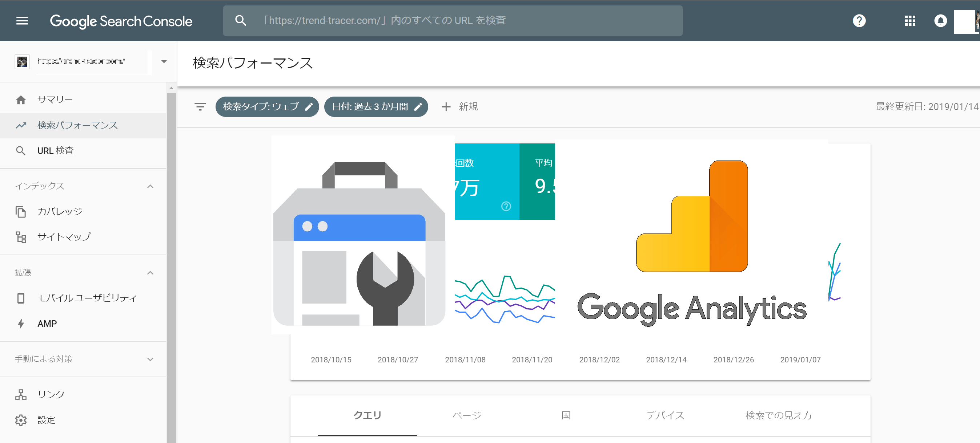Focus the URL inspection search field
Screen dimensions: 980x443
click(452, 21)
